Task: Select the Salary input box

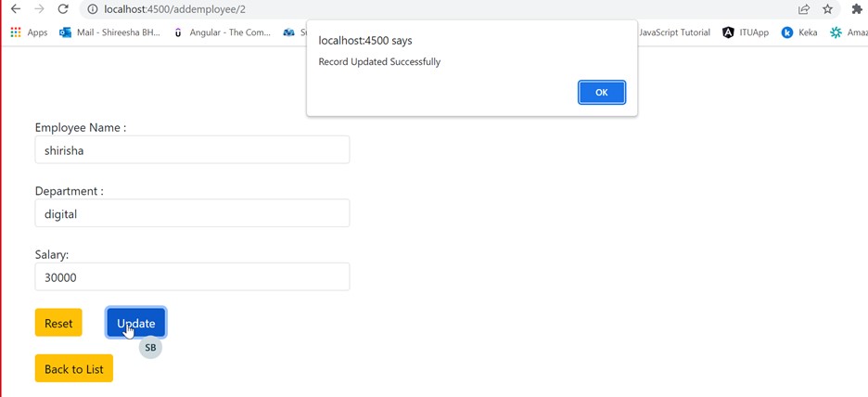Action: click(192, 277)
